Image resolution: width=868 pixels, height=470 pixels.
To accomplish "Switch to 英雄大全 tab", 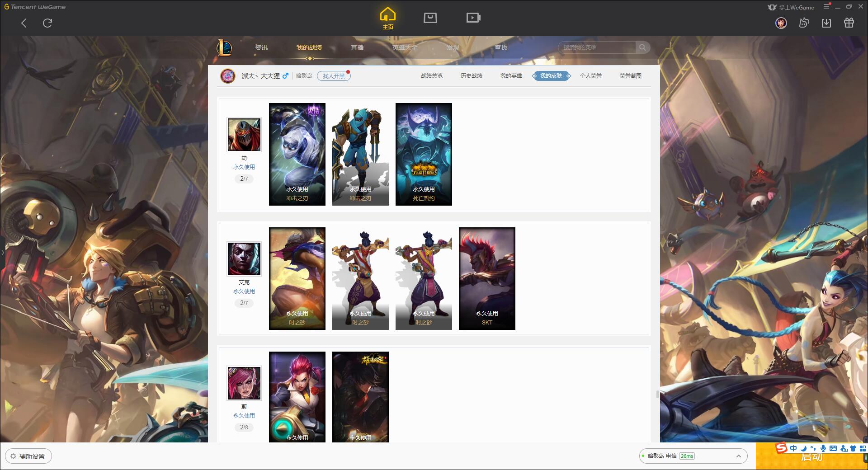I will pyautogui.click(x=405, y=47).
